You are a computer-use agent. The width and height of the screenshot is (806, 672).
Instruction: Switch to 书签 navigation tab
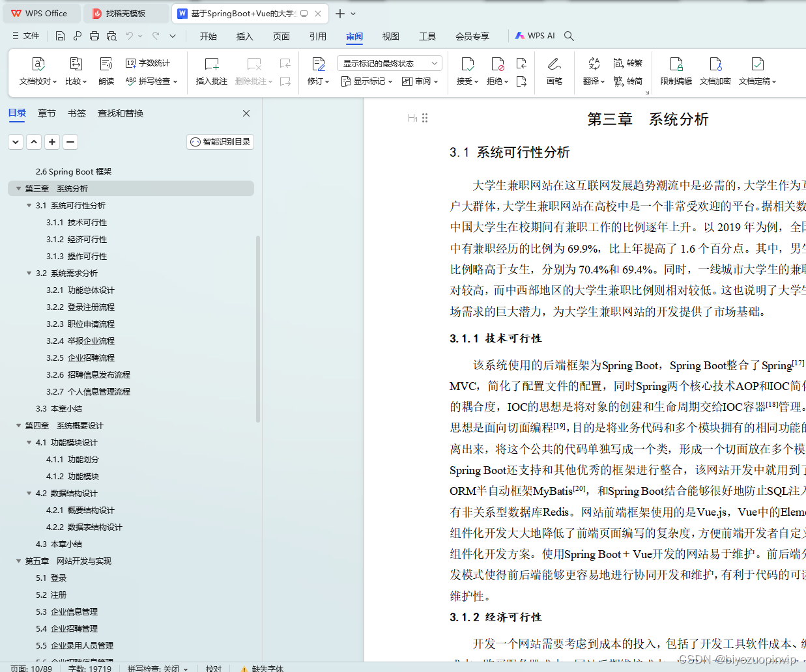point(77,113)
